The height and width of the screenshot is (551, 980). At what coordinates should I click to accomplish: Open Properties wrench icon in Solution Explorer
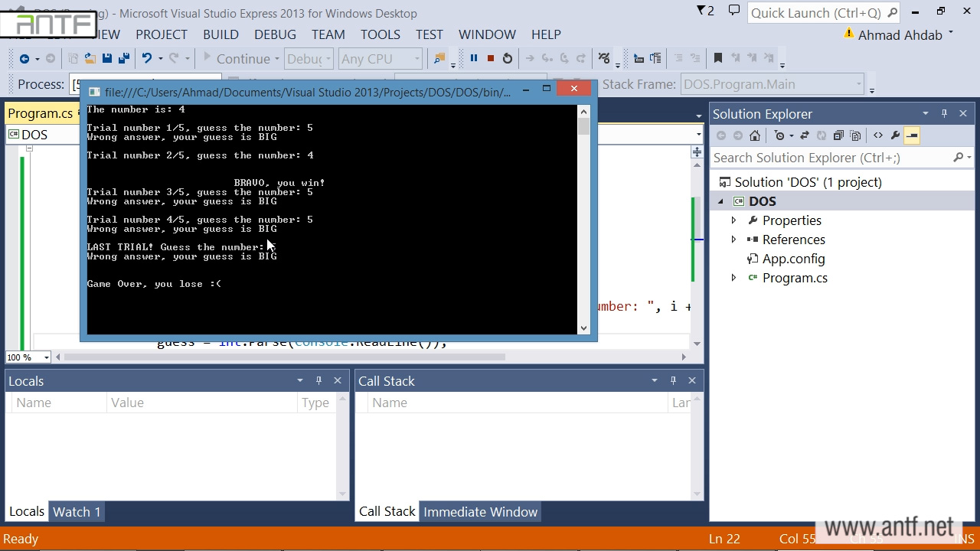(895, 135)
